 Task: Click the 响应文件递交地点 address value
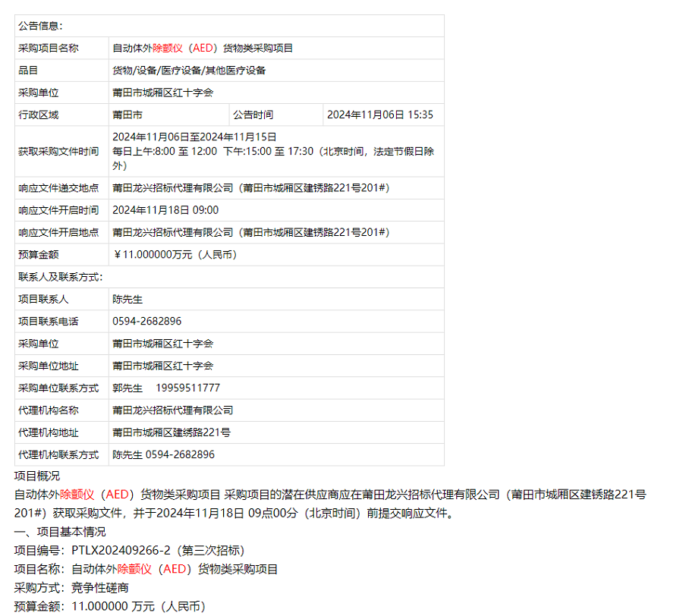(250, 188)
